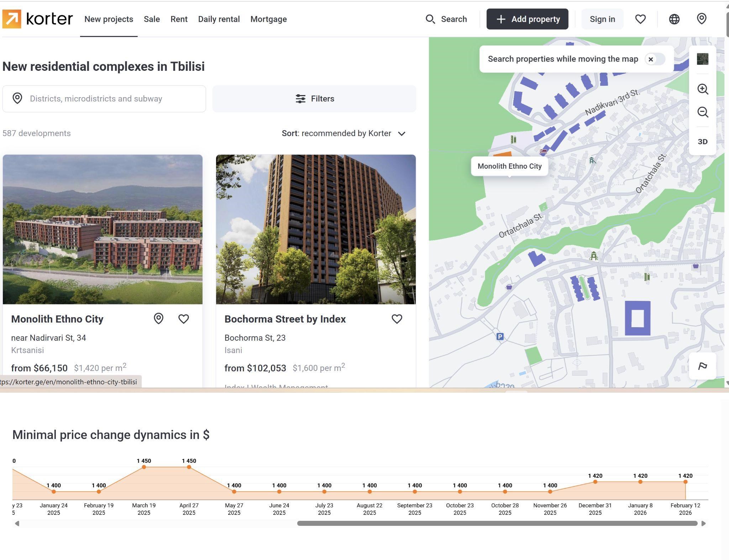This screenshot has width=729, height=560.
Task: Zoom out on the map
Action: coord(702,112)
